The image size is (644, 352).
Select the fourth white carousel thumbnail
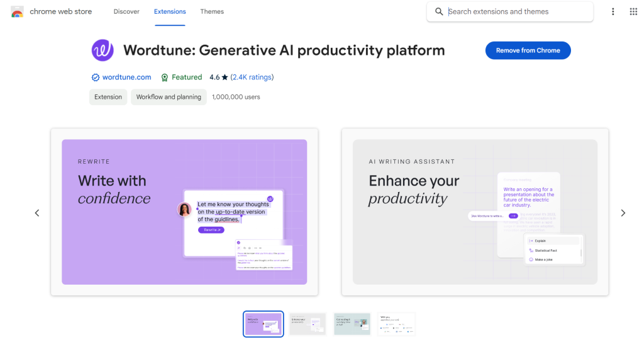coord(396,324)
